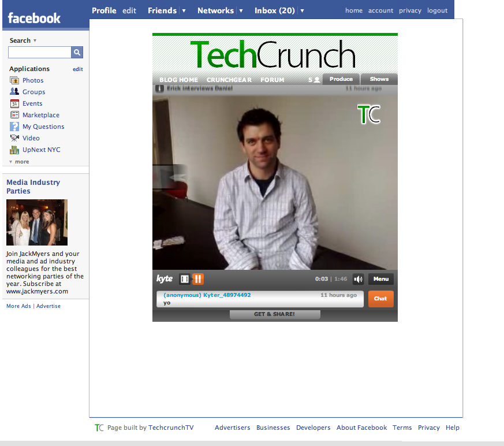The height and width of the screenshot is (446, 504).
Task: Open the filmstrip clips icon
Action: tap(185, 279)
